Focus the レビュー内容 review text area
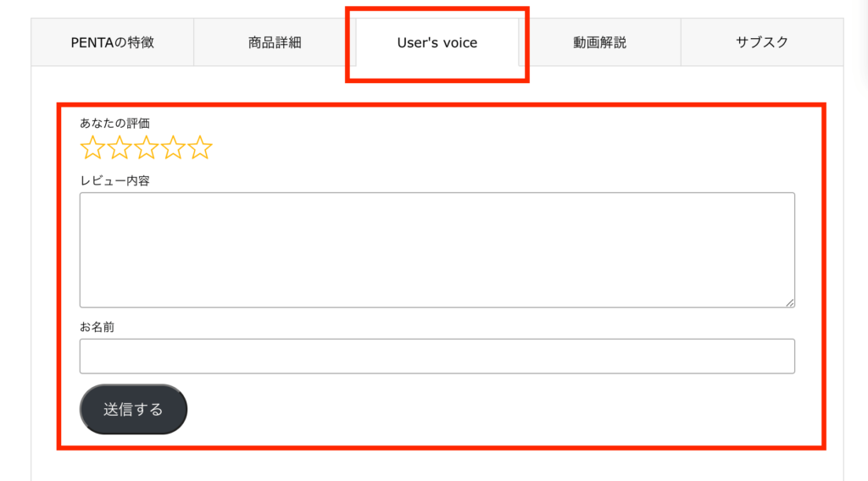Screen dimensions: 868x481 point(437,250)
